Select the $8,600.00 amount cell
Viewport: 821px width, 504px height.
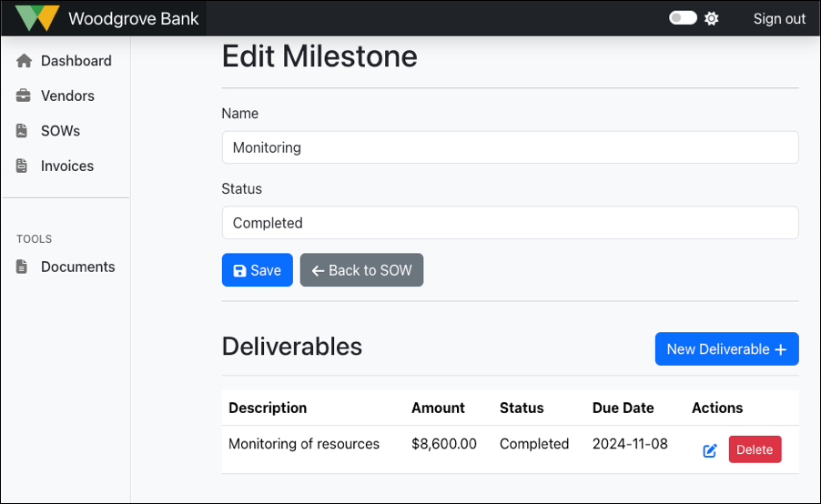444,444
